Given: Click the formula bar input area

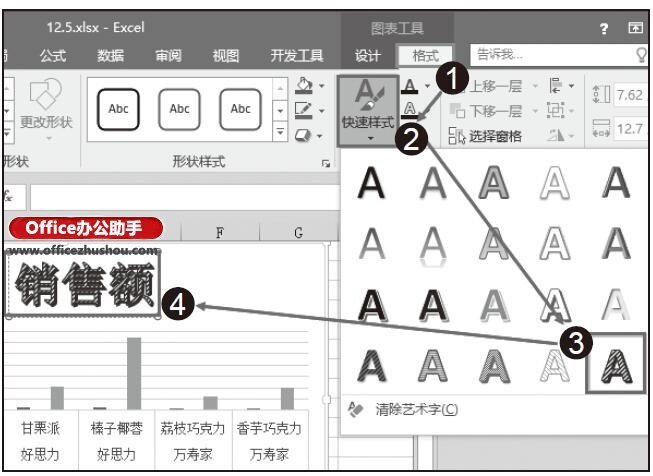Looking at the screenshot, I should pyautogui.click(x=184, y=197).
